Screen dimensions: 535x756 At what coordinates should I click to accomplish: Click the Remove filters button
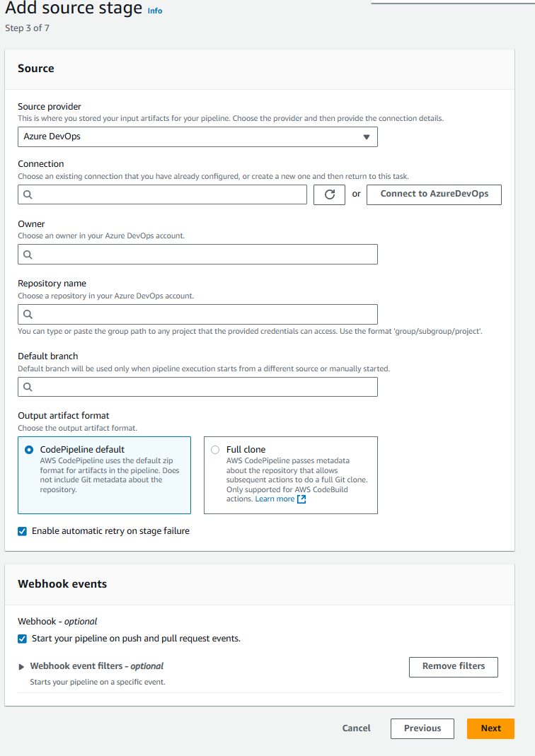click(453, 666)
